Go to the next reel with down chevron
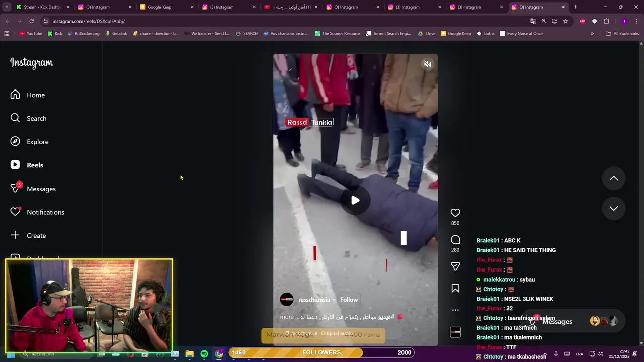The width and height of the screenshot is (644, 362). pos(614,208)
